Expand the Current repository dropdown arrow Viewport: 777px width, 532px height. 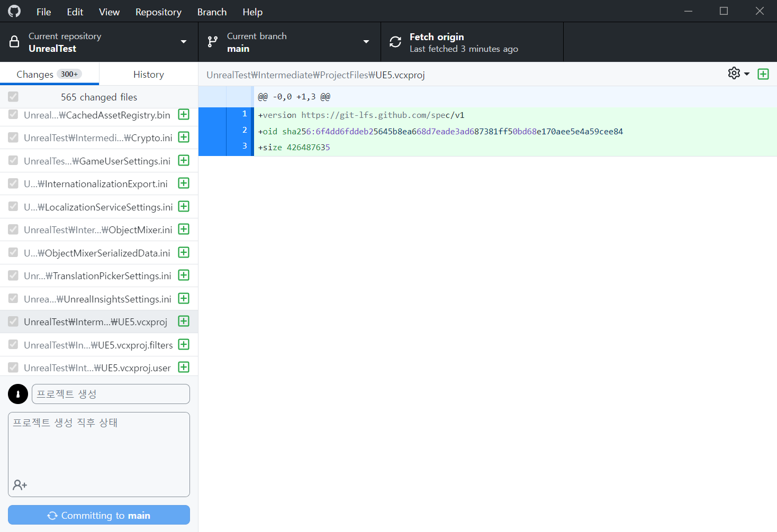[x=184, y=42]
